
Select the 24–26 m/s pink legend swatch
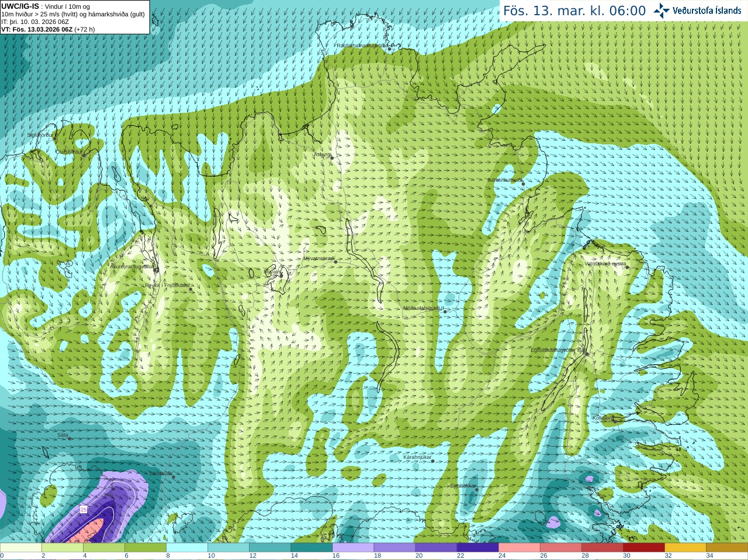tap(519, 548)
